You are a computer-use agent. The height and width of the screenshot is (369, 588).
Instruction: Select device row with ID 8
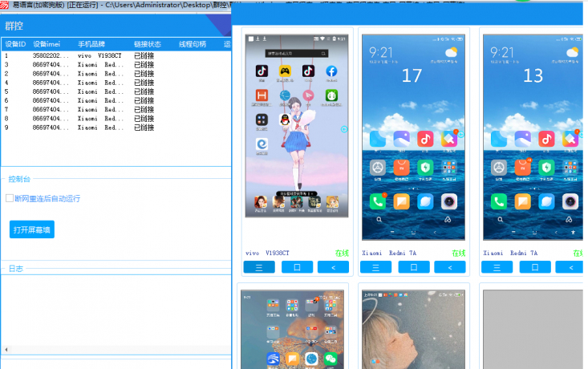(116, 119)
